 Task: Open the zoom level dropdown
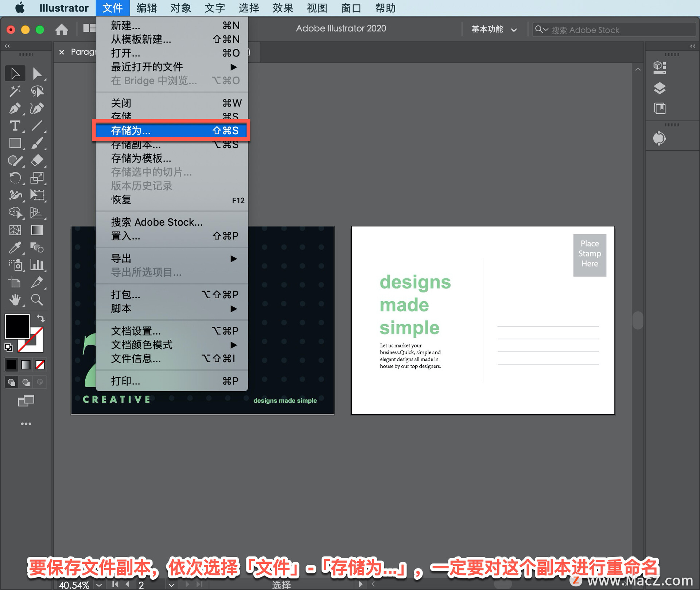point(99,585)
